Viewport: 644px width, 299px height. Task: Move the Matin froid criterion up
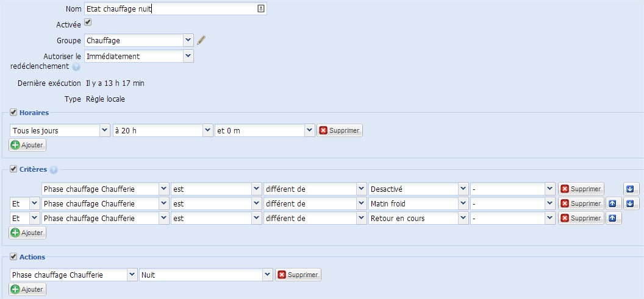[612, 204]
